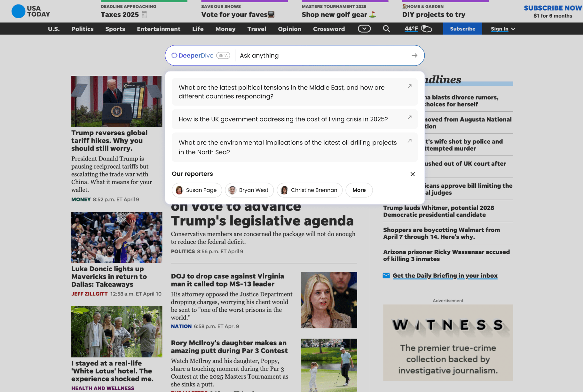Open the Middle East question via its arrow icon
The height and width of the screenshot is (392, 583).
409,86
